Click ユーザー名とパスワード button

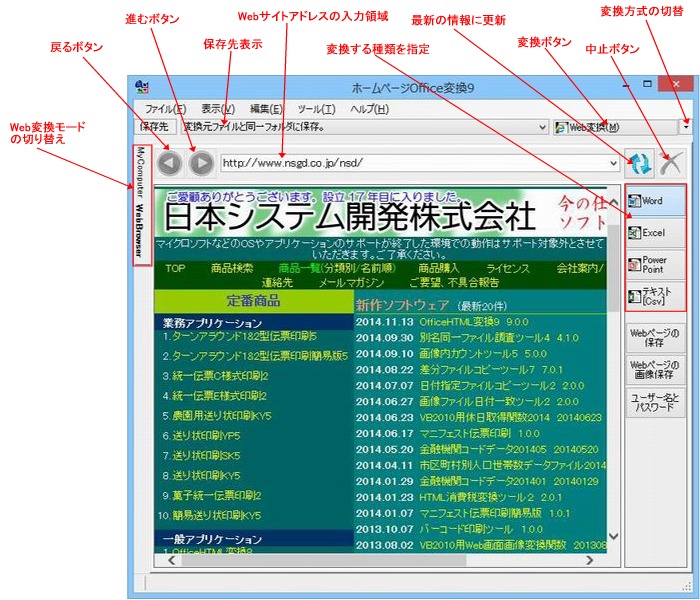pos(655,402)
